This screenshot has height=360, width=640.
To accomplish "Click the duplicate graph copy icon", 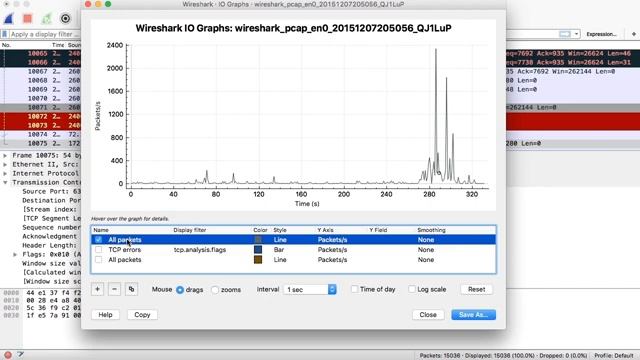I will 131,289.
